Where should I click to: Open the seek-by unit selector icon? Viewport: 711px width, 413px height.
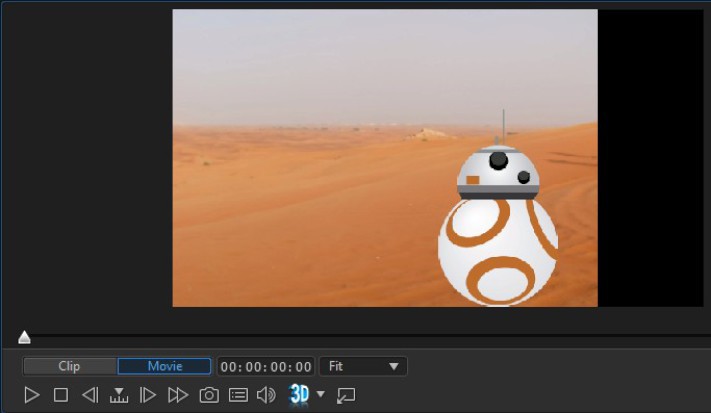[x=119, y=395]
